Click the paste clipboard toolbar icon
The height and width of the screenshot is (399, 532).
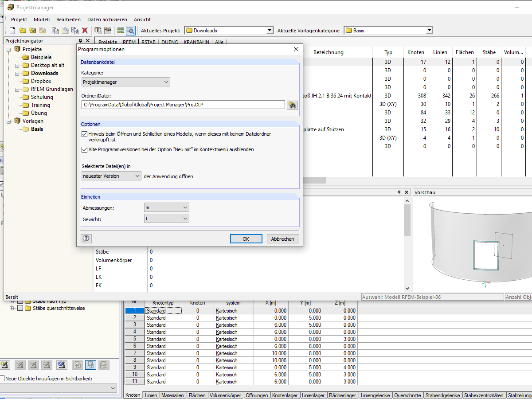[x=65, y=31]
